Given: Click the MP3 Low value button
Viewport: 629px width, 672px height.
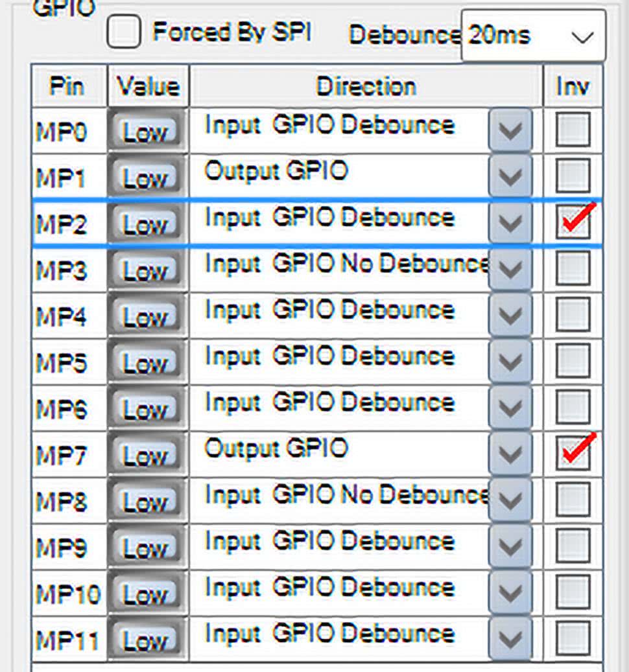Looking at the screenshot, I should click(x=147, y=270).
